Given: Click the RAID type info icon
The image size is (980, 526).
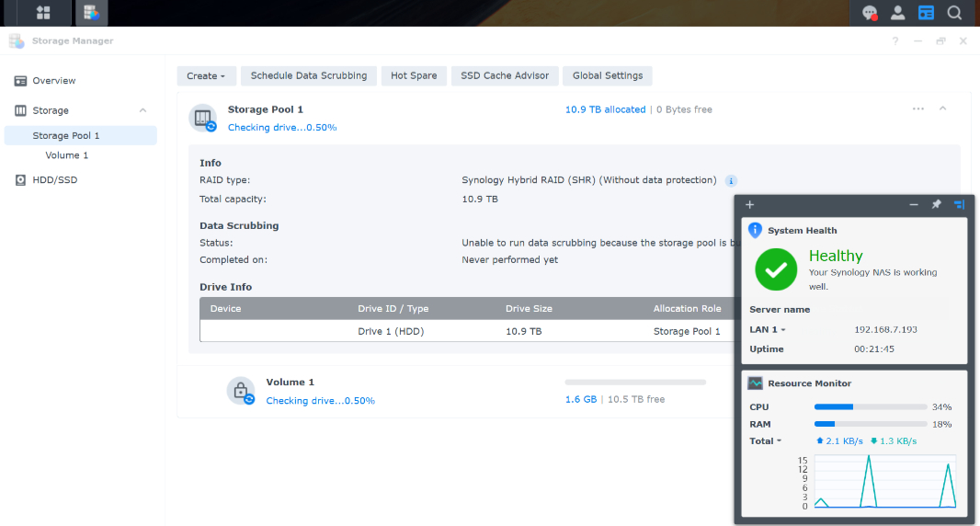Looking at the screenshot, I should (731, 181).
